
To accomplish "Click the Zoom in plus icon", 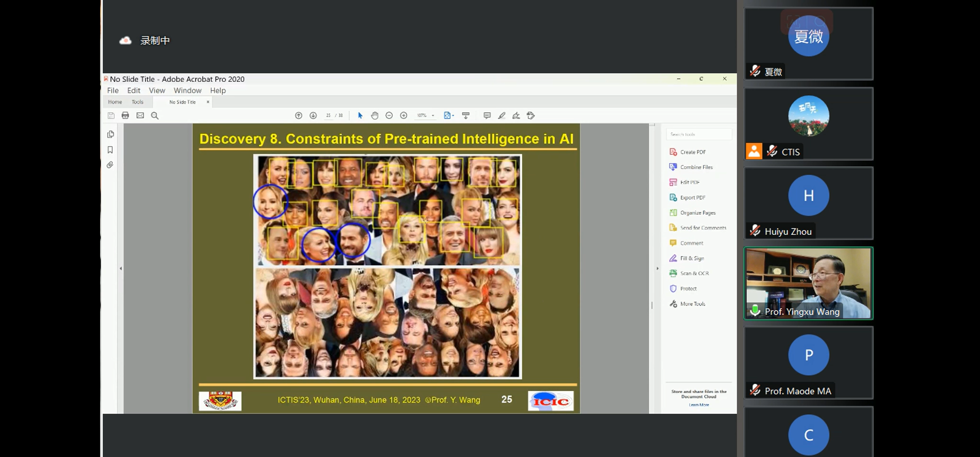I will pos(404,116).
